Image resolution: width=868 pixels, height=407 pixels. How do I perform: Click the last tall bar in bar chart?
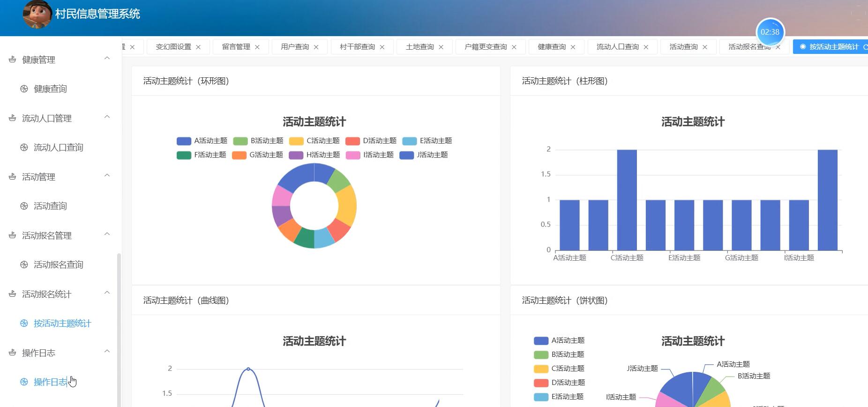click(x=828, y=200)
